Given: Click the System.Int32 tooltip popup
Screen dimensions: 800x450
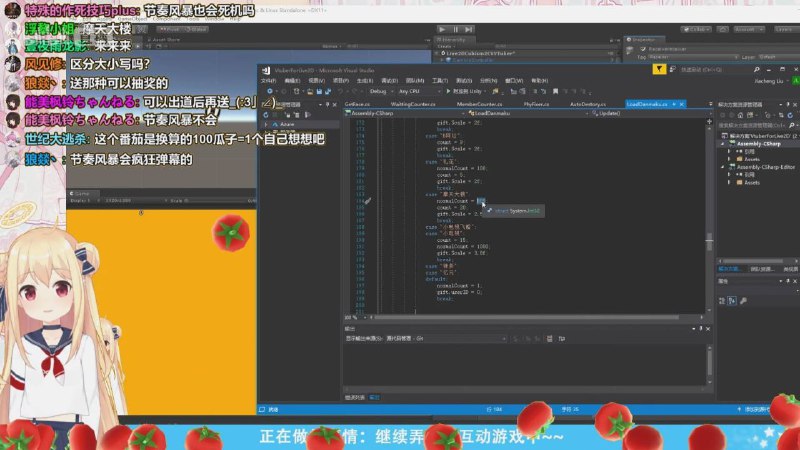Looking at the screenshot, I should pos(513,211).
